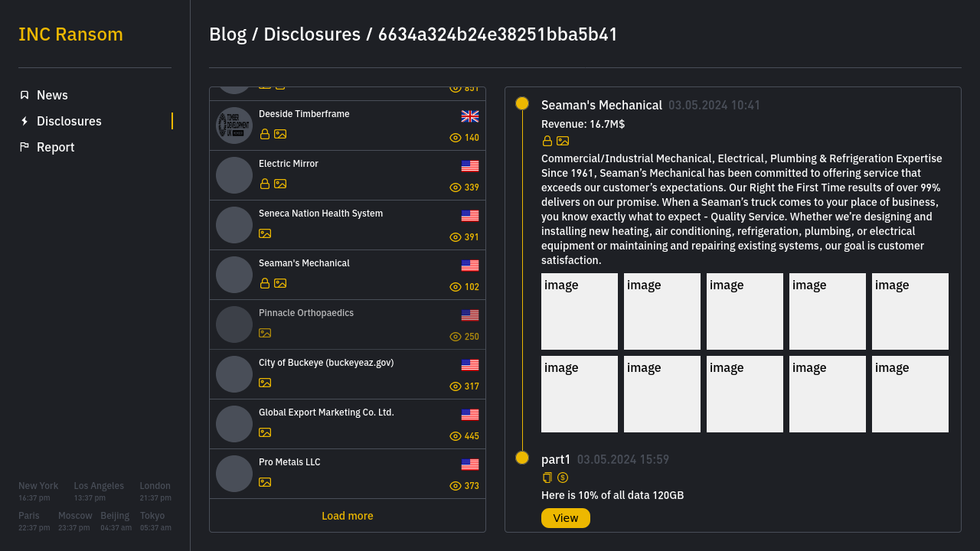This screenshot has height=551, width=980.
Task: Open the News section in sidebar
Action: [x=52, y=95]
